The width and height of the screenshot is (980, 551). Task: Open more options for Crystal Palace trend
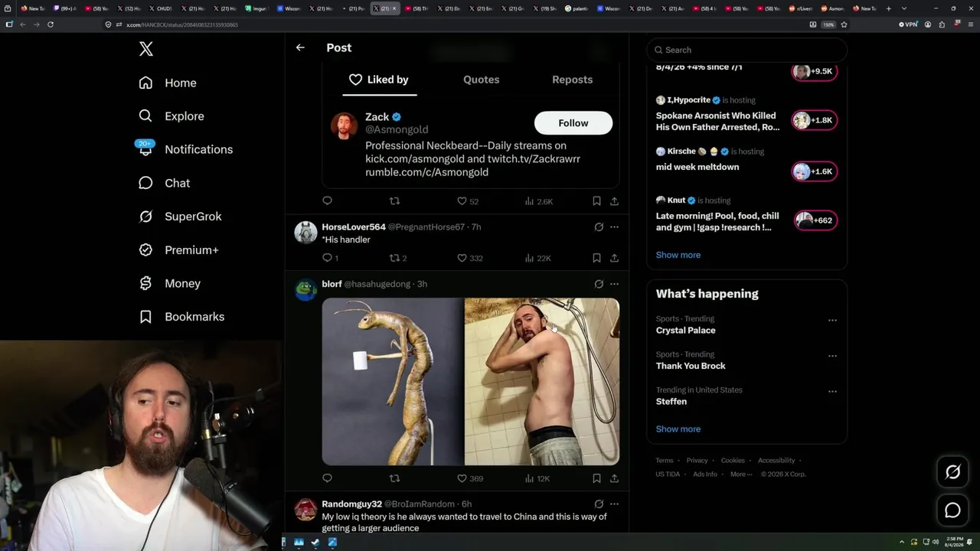click(832, 321)
